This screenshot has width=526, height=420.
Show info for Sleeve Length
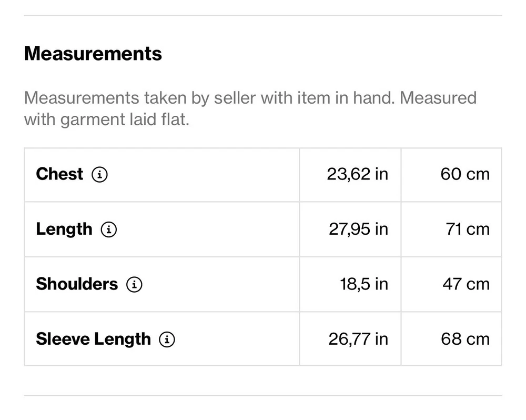coord(167,339)
